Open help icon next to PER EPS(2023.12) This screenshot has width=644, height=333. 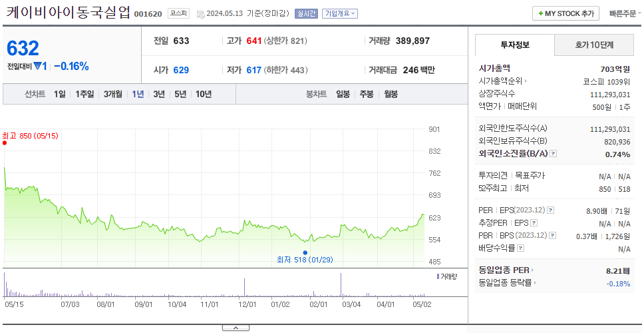[x=550, y=210]
